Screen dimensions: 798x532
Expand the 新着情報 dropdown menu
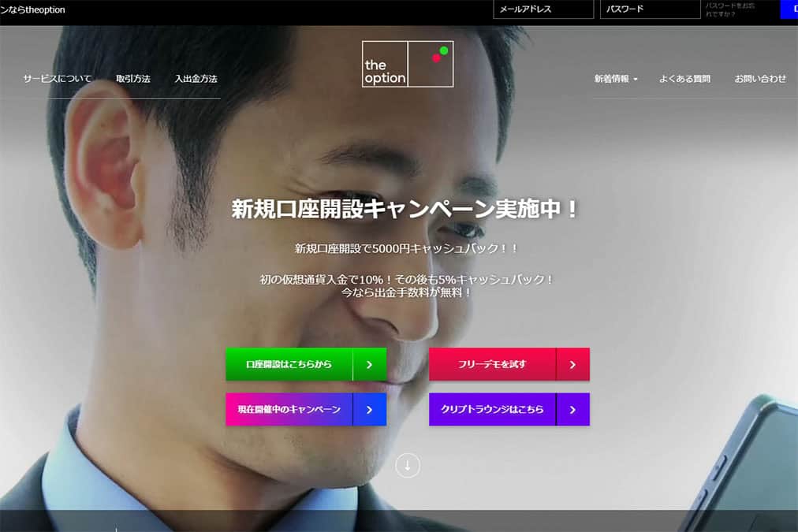coord(616,79)
